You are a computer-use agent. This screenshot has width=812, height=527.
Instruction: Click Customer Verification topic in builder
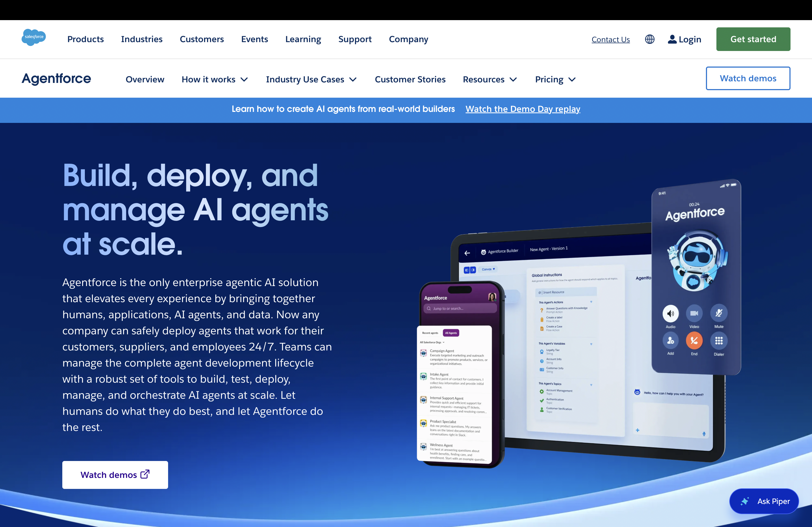tap(556, 410)
